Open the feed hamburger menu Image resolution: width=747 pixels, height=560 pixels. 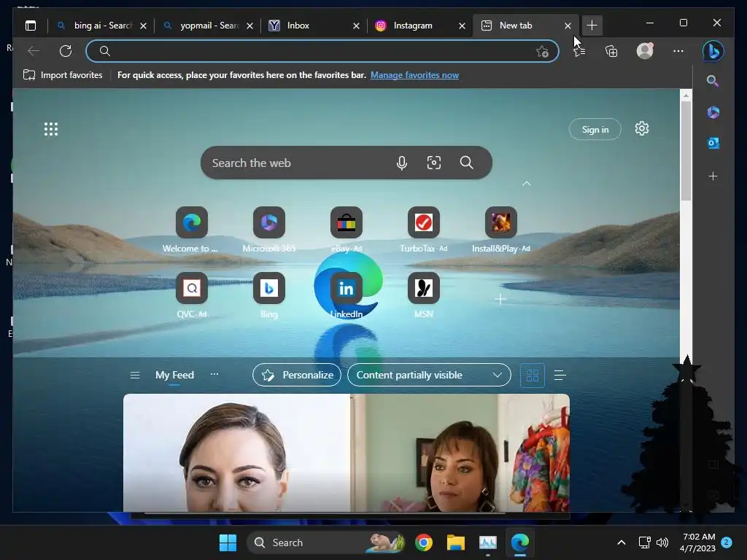(135, 376)
